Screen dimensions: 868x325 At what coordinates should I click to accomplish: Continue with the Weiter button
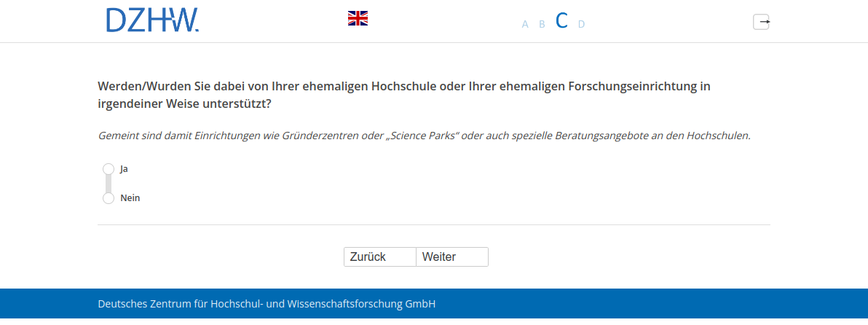(x=451, y=257)
